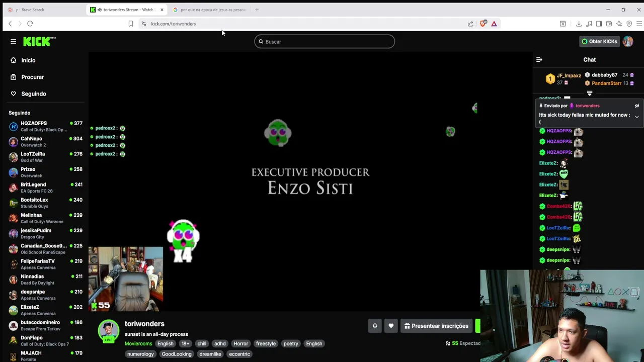
Task: Click toriwonders name in pinned message
Action: (x=587, y=106)
